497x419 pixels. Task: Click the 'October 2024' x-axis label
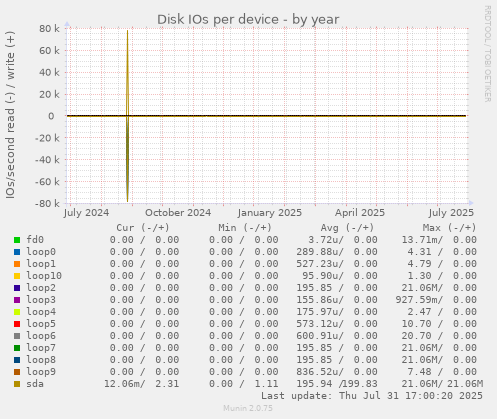[178, 213]
